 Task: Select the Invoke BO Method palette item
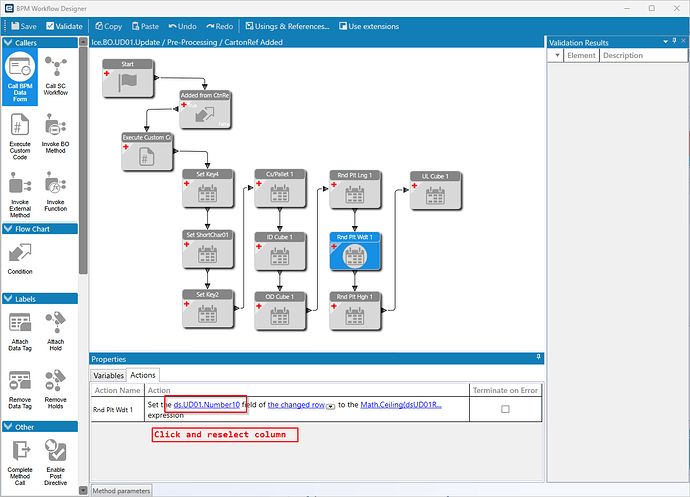tap(55, 133)
